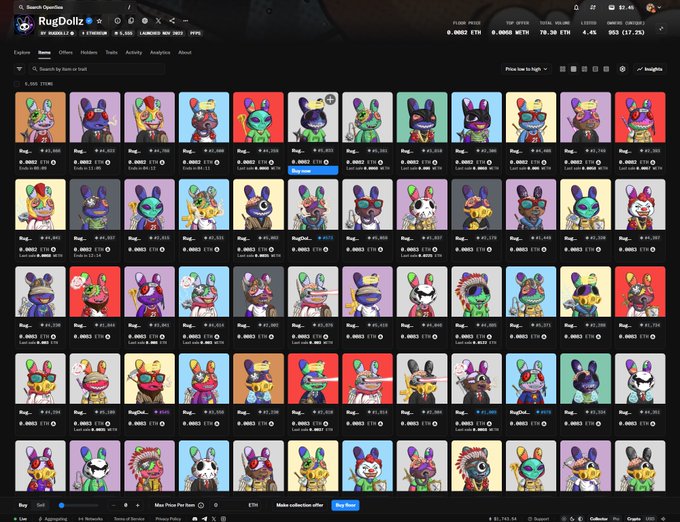The height and width of the screenshot is (522, 680).
Task: Adjust the sweep quantity slider handle
Action: [62, 505]
